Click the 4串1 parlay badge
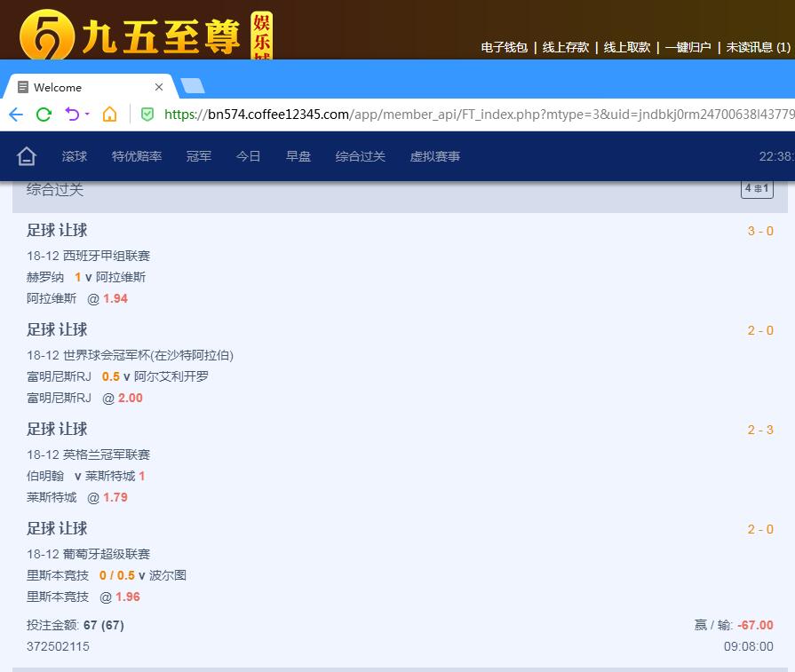795x672 pixels. [757, 189]
